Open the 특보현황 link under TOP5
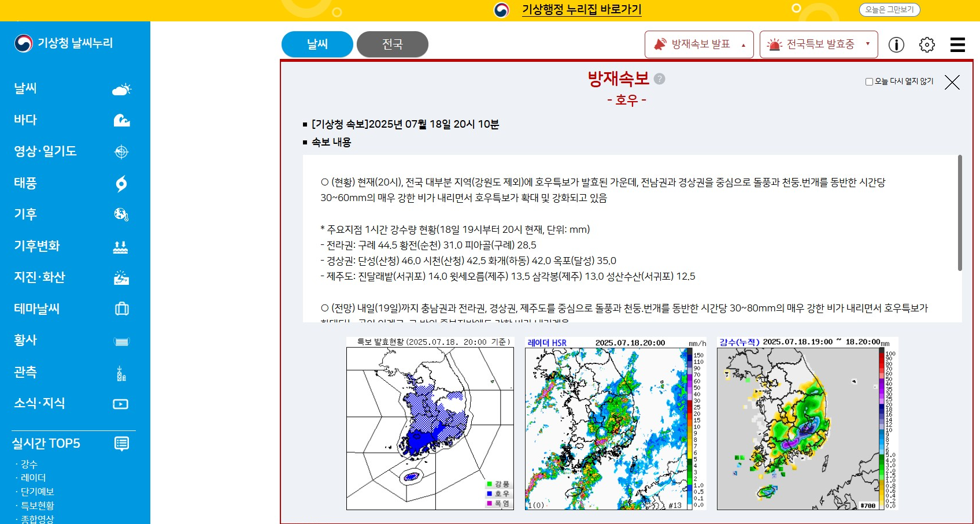Screen dimensions: 980x524 tap(37, 506)
